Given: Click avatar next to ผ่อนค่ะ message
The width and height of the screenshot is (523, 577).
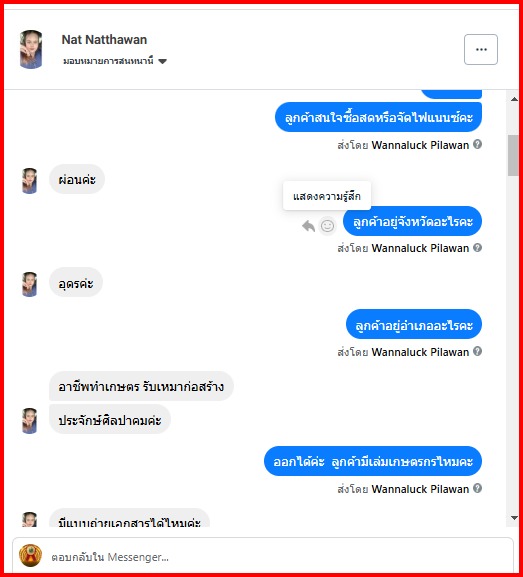Looking at the screenshot, I should 29,181.
